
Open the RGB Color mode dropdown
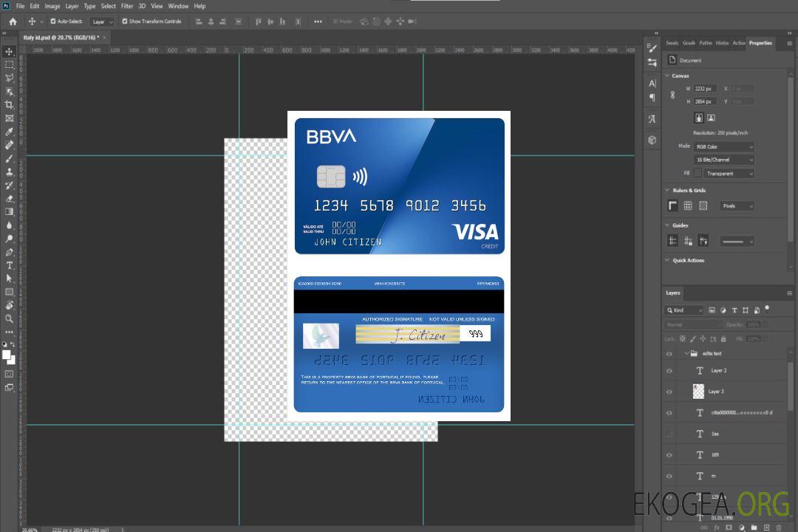click(723, 146)
